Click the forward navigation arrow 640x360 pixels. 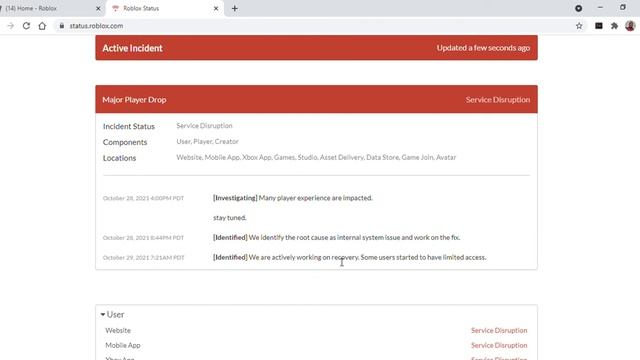[11, 26]
